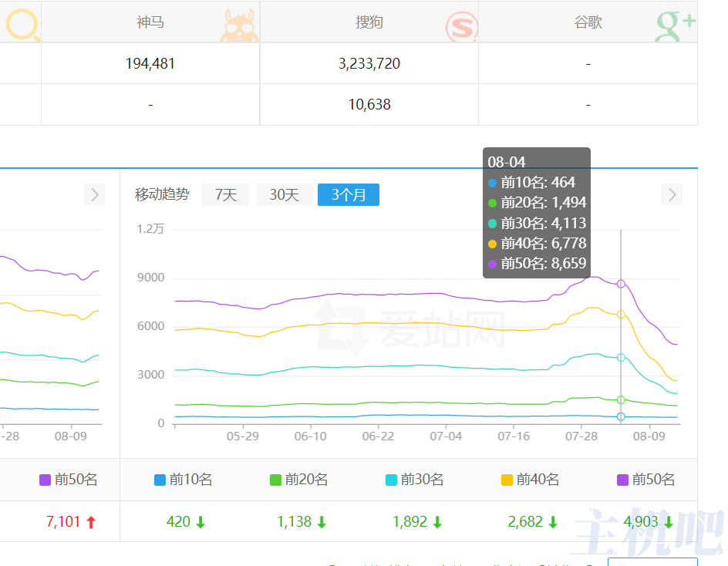Click the green 前20名 data point at 08-04

click(x=621, y=399)
